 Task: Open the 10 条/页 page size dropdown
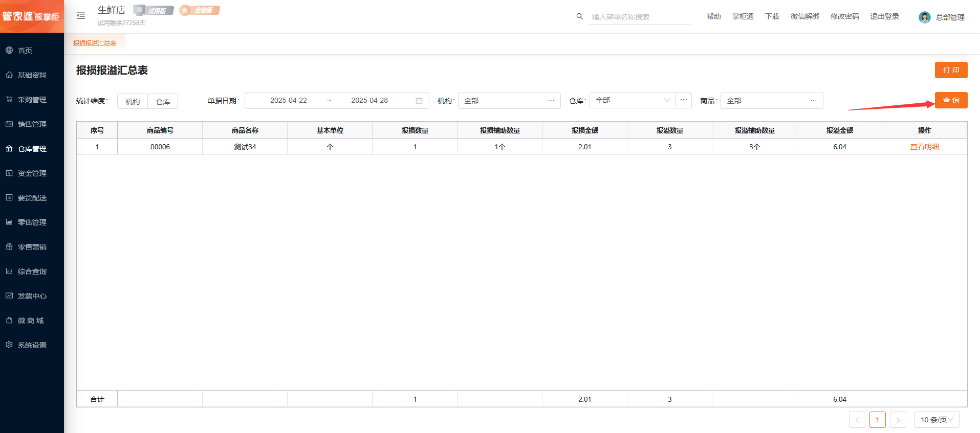click(x=937, y=420)
